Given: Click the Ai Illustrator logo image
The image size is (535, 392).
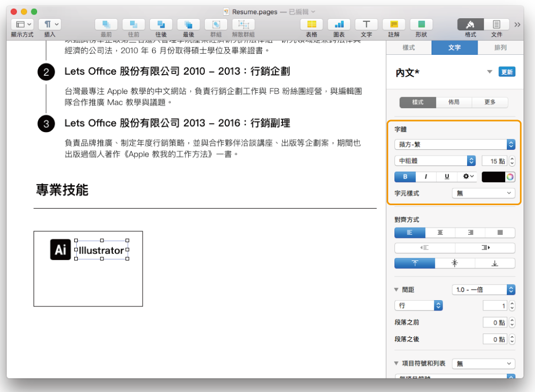Looking at the screenshot, I should point(61,250).
